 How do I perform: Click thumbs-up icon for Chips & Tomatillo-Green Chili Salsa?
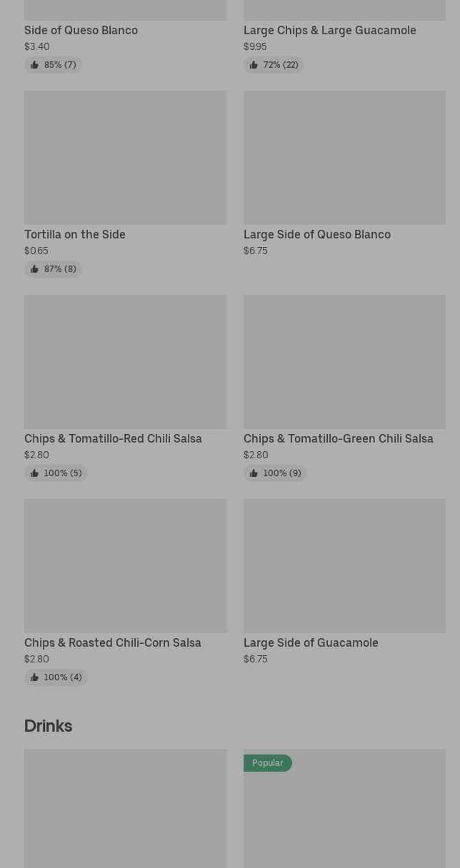tap(254, 473)
